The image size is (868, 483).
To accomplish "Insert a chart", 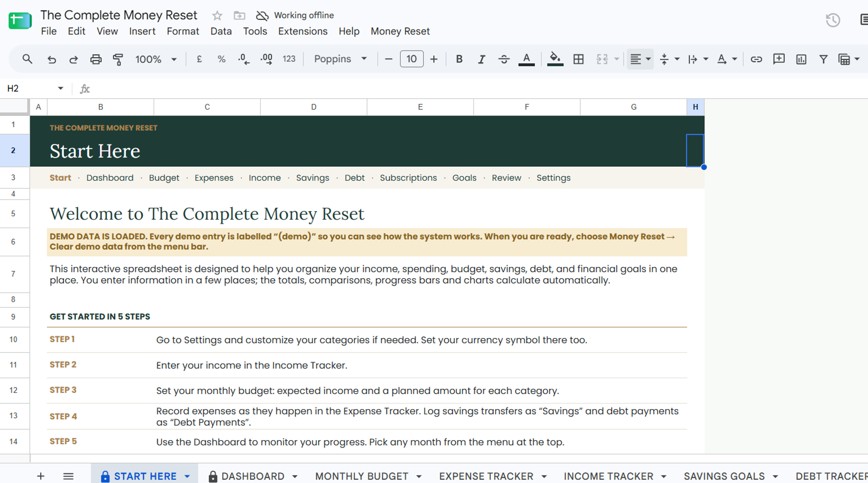I will 801,59.
